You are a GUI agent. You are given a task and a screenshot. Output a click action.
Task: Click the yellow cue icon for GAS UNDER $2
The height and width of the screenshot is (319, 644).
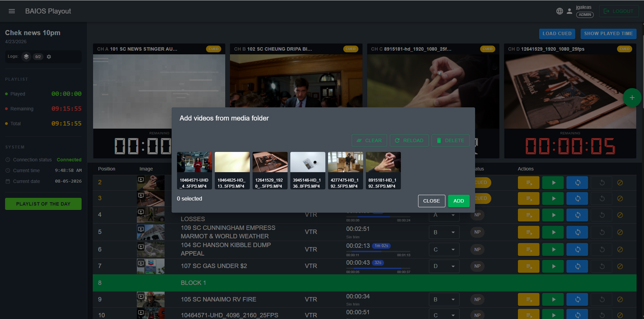click(x=529, y=266)
